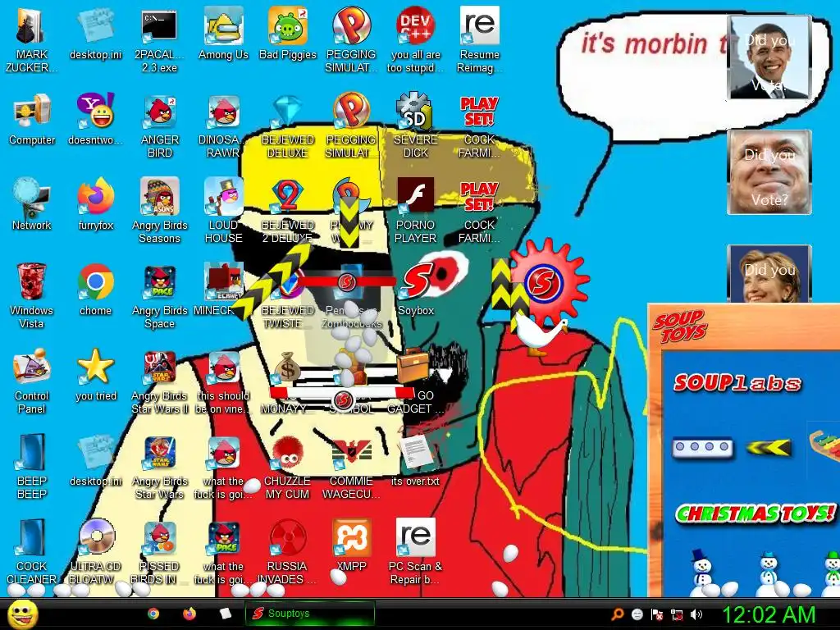Open the Computer desktop icon
The width and height of the screenshot is (840, 630).
click(32, 119)
